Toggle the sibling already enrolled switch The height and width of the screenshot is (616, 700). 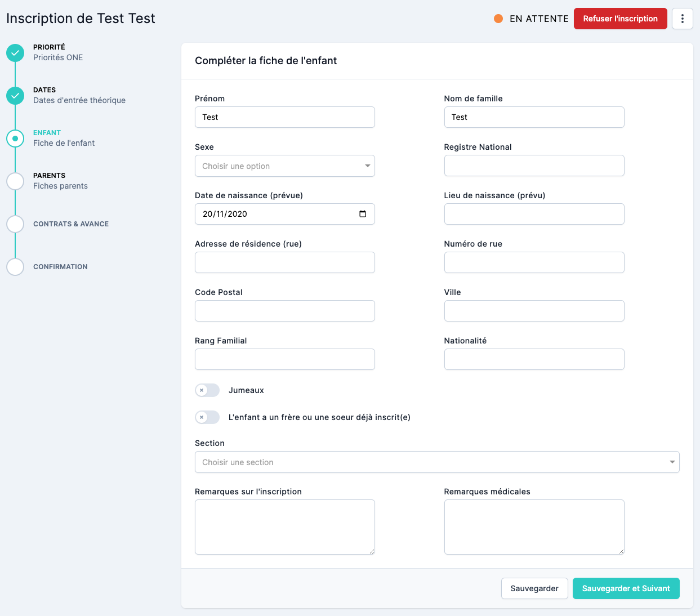pos(207,417)
